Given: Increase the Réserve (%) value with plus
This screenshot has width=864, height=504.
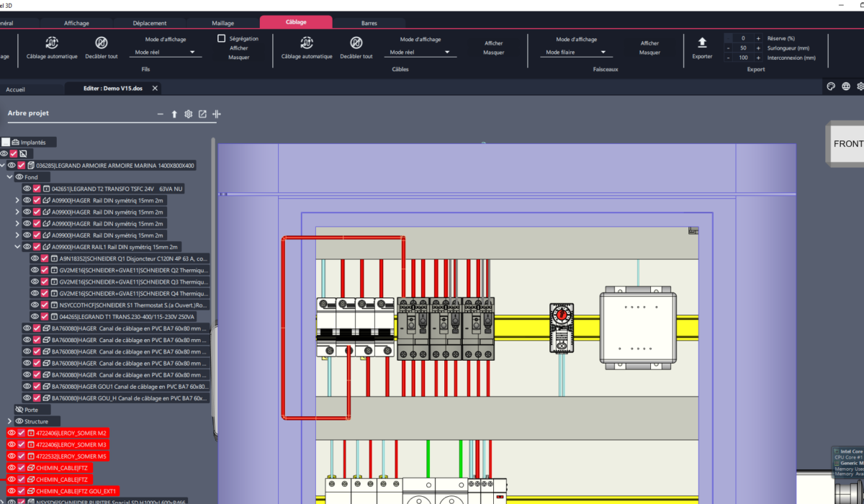Looking at the screenshot, I should (758, 38).
